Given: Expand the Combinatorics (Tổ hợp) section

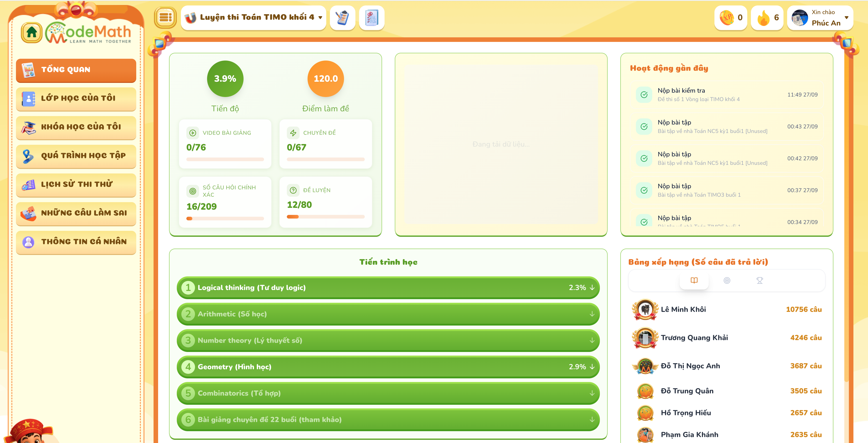Looking at the screenshot, I should 388,393.
